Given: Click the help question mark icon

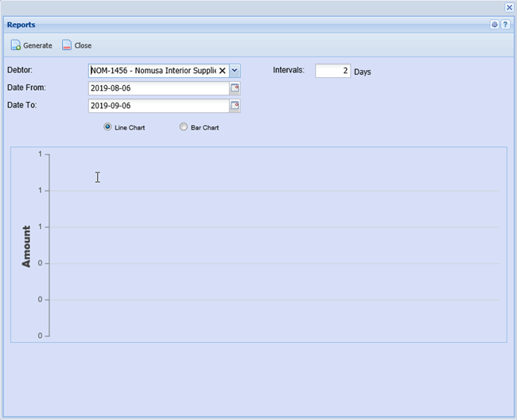Looking at the screenshot, I should click(505, 25).
